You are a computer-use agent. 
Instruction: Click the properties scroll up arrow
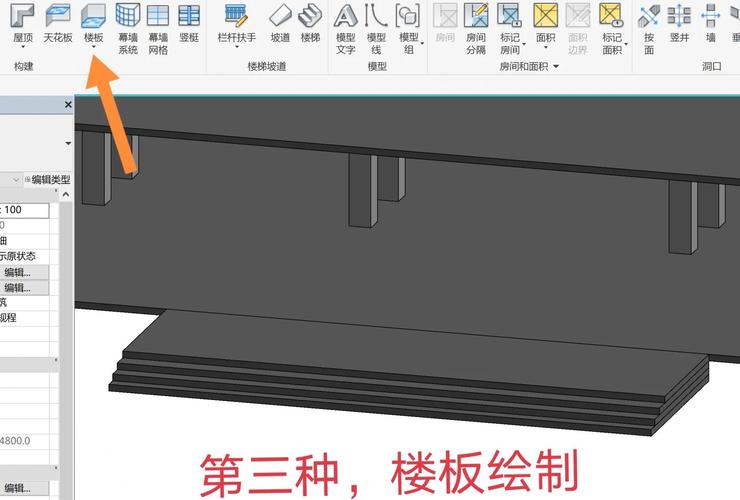point(66,194)
